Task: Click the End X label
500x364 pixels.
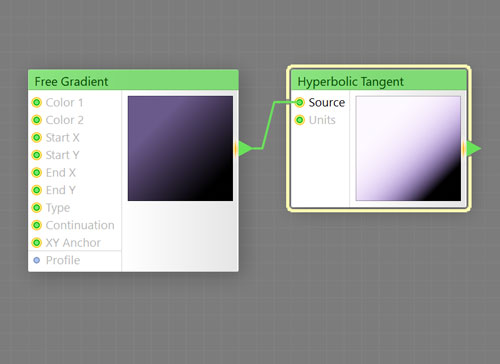Action: pos(61,172)
